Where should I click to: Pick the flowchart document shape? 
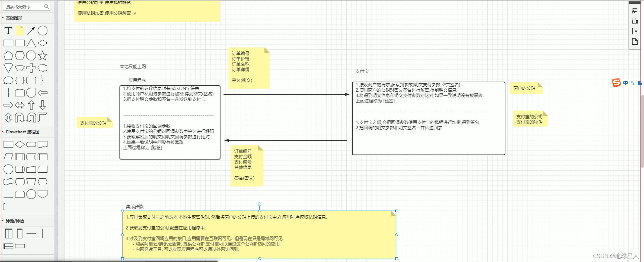pos(43,144)
